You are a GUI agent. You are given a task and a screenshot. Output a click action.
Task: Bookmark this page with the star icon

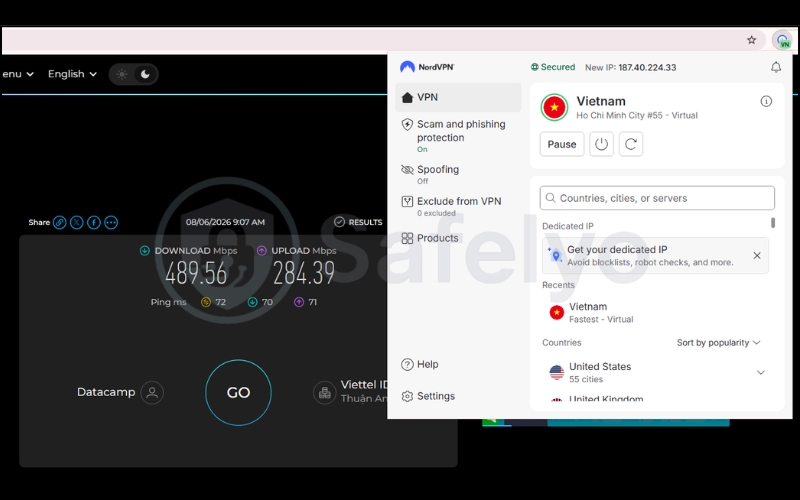pos(751,40)
